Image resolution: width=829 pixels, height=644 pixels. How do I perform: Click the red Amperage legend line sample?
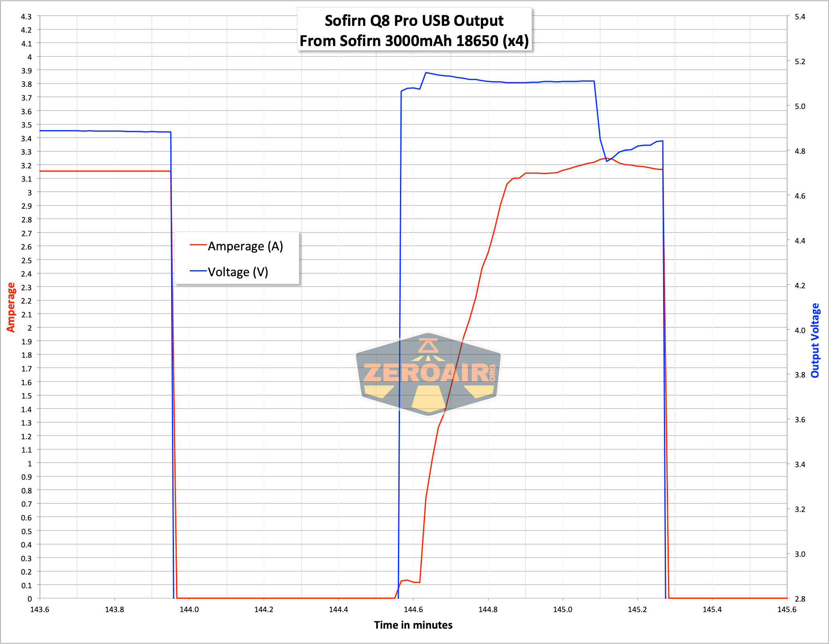point(198,245)
